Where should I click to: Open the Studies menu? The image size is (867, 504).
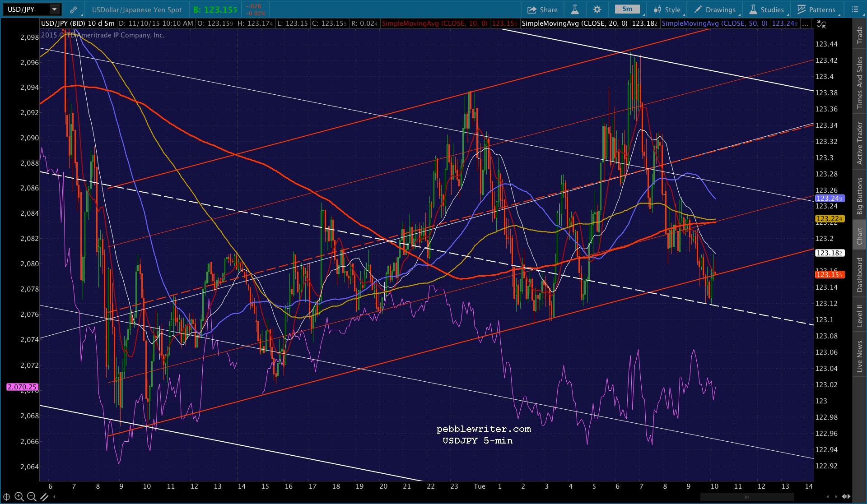coord(767,9)
